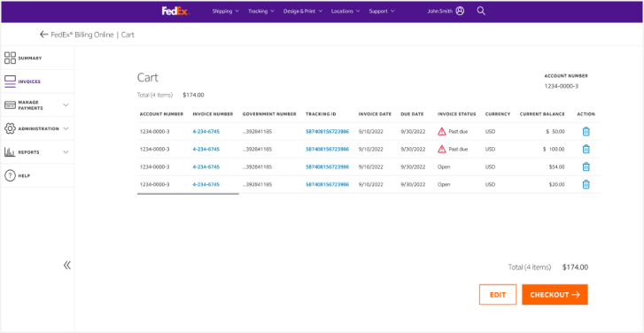Image resolution: width=644 pixels, height=333 pixels.
Task: Open the Help section in the sidebar
Action: tap(37, 175)
